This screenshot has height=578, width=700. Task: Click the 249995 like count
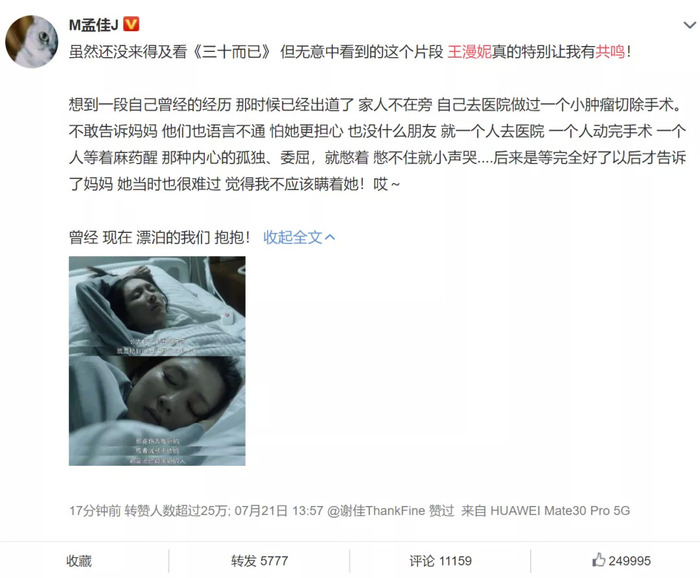pos(629,561)
